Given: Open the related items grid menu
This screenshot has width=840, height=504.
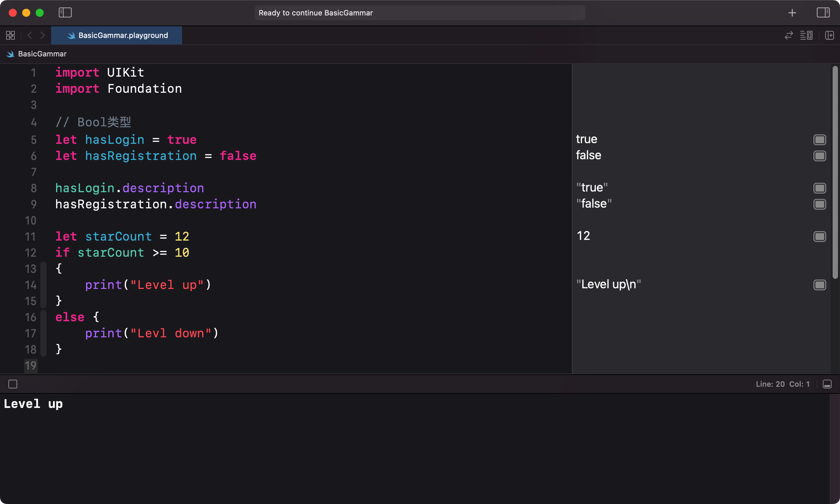Looking at the screenshot, I should (x=10, y=35).
